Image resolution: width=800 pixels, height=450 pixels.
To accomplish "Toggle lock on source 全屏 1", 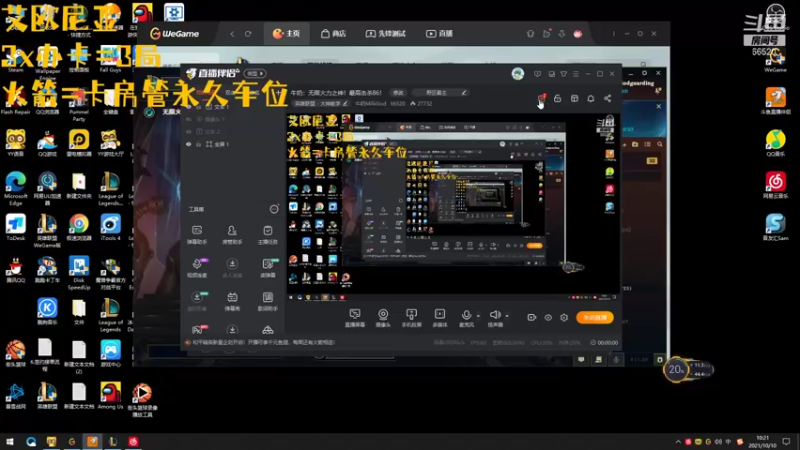I will tap(199, 144).
